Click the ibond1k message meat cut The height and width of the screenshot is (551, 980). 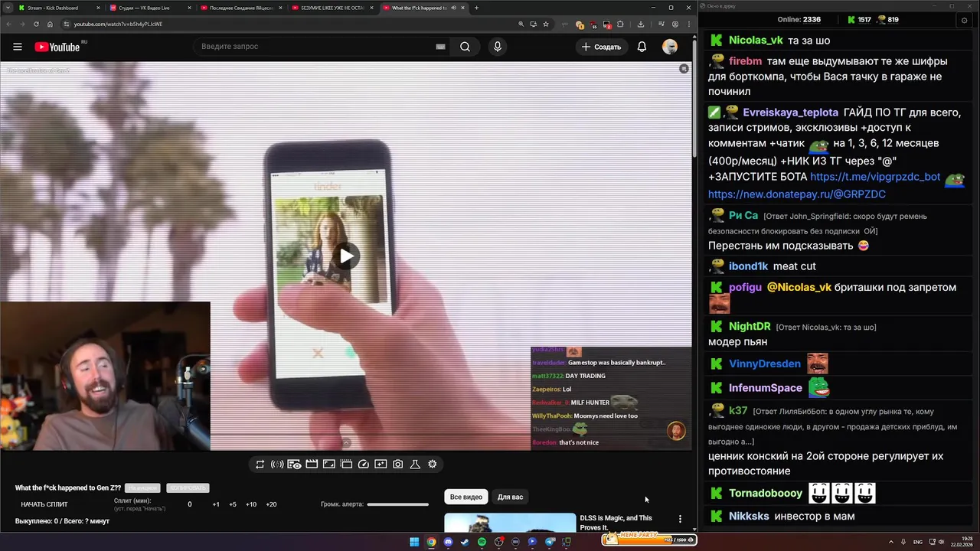(x=795, y=266)
